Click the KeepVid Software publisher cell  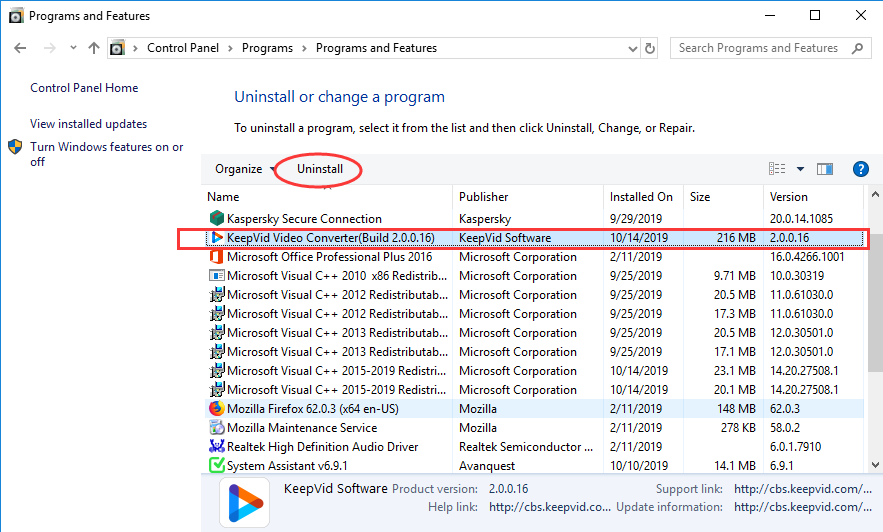(x=505, y=238)
